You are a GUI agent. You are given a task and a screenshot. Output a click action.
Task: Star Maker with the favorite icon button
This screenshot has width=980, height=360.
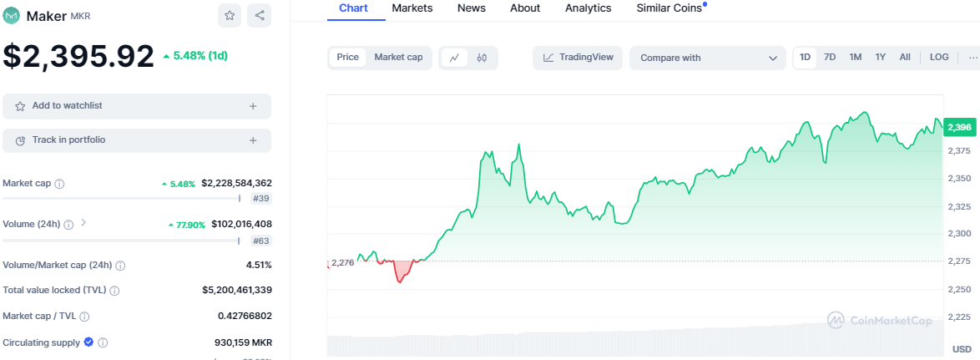(x=230, y=16)
